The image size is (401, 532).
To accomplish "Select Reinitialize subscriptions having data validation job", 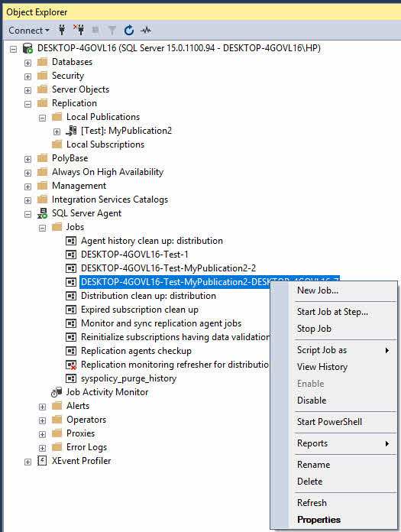I will click(x=175, y=337).
